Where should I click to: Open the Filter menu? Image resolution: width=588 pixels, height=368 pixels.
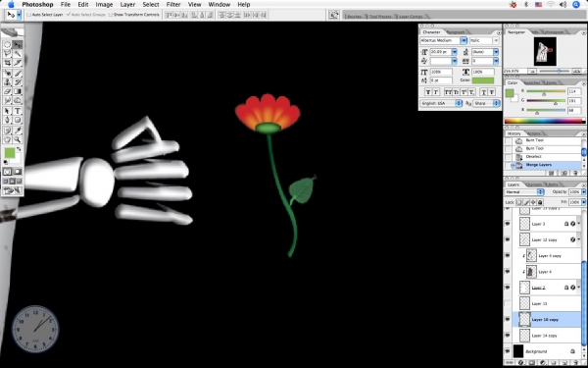(173, 5)
